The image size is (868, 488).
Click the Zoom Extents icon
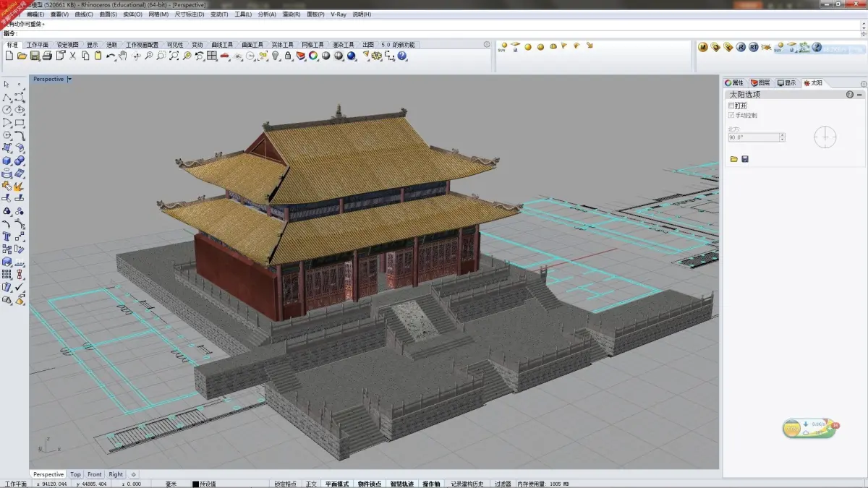[174, 56]
